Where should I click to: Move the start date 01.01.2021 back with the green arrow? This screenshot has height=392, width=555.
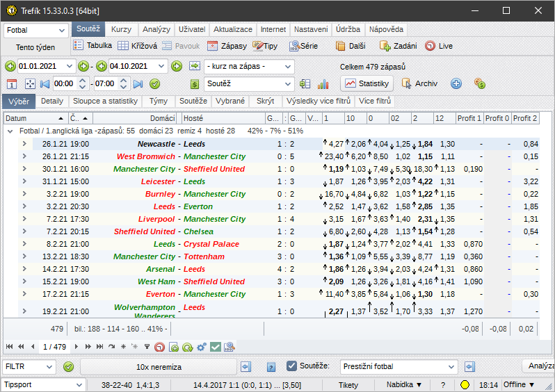point(10,66)
